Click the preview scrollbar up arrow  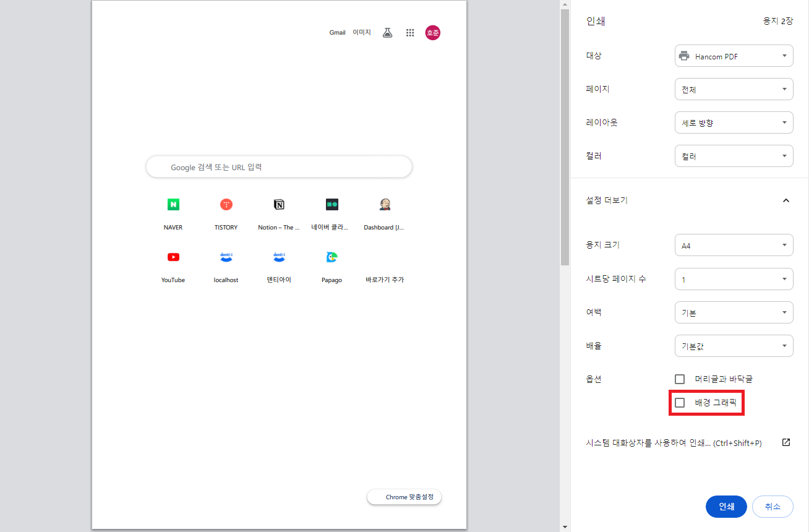564,4
